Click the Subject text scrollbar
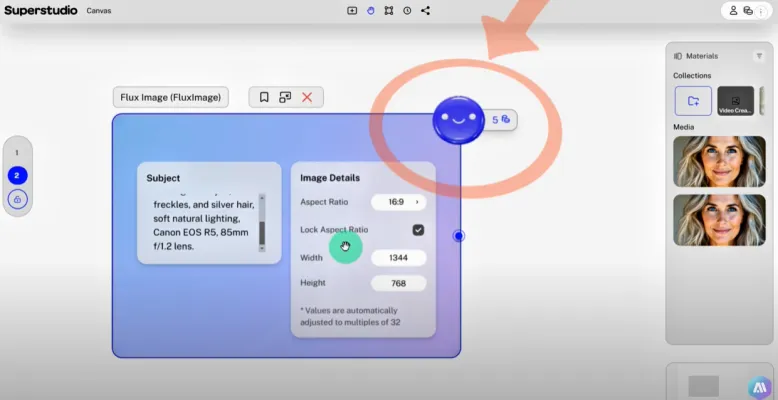 point(262,222)
